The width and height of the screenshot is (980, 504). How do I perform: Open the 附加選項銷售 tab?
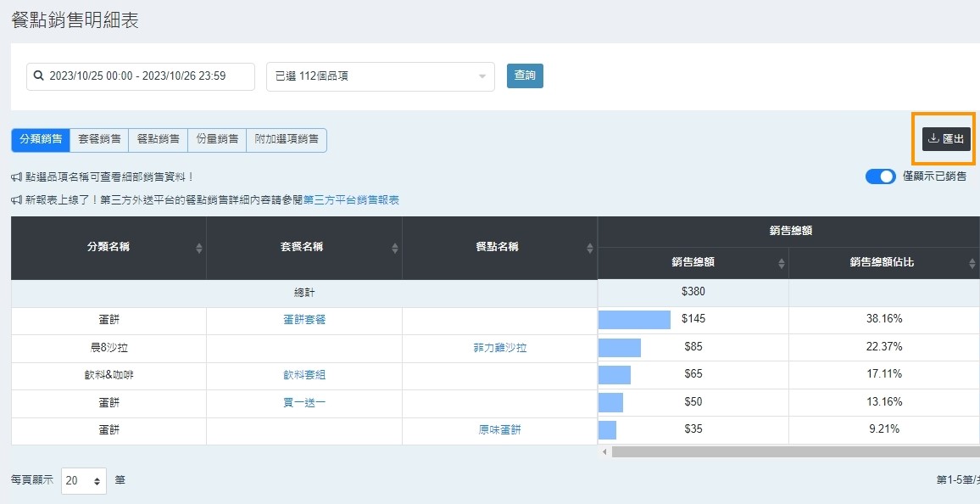pyautogui.click(x=287, y=139)
